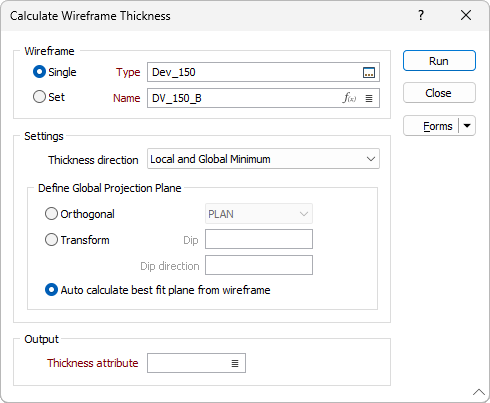Open the Forms button
Screen dimensions: 490x403
tap(431, 126)
